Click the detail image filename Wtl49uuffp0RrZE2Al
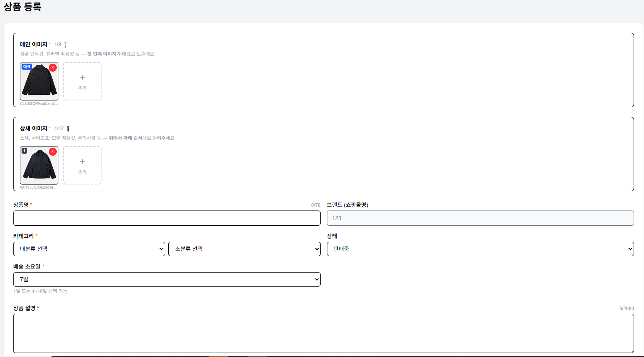 point(38,188)
